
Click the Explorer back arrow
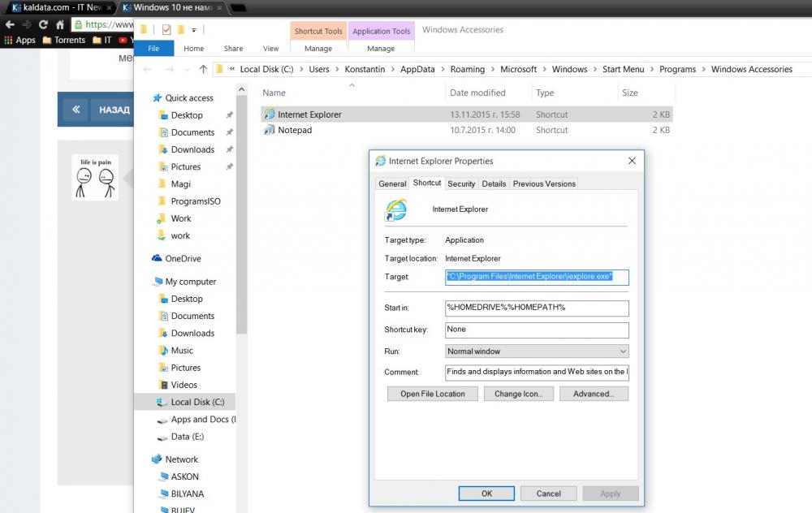147,69
